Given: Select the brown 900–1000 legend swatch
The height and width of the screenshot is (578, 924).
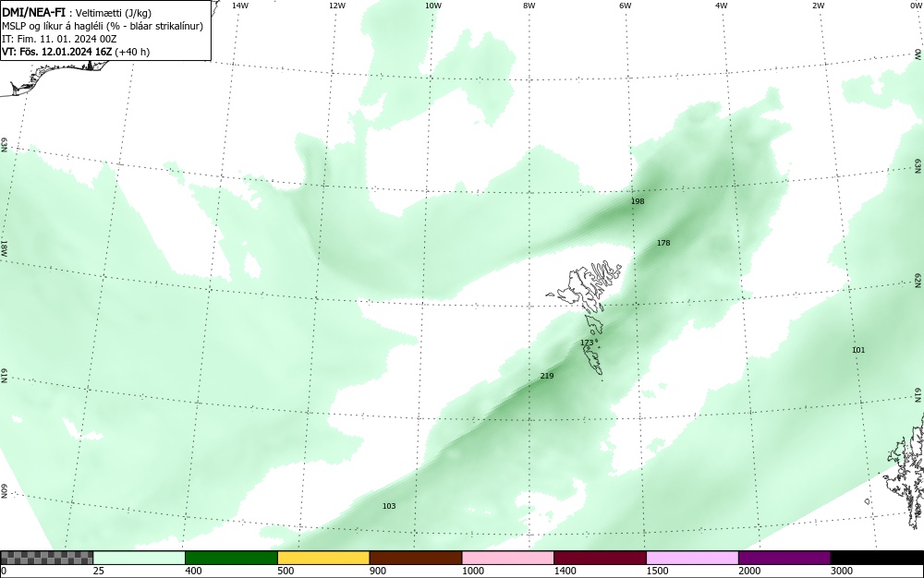Looking at the screenshot, I should tap(416, 558).
